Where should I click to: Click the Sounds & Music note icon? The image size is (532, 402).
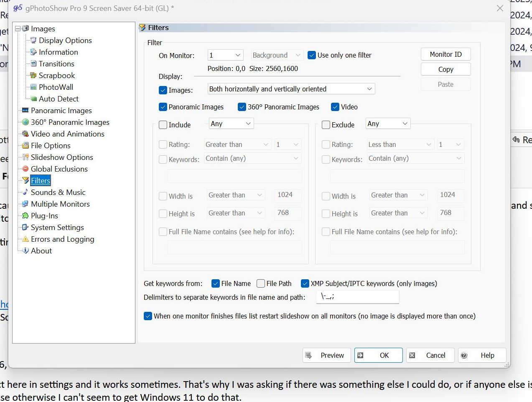(25, 192)
